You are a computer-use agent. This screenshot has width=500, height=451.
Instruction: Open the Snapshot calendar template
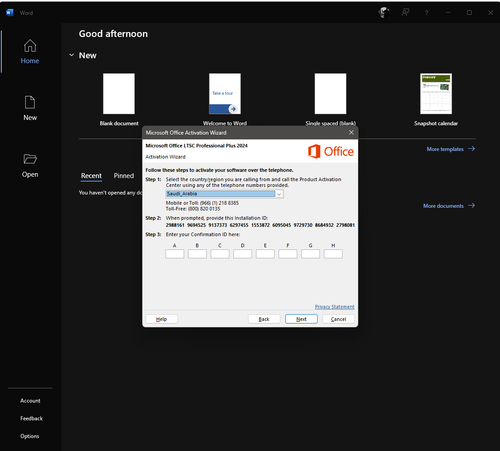pos(436,99)
